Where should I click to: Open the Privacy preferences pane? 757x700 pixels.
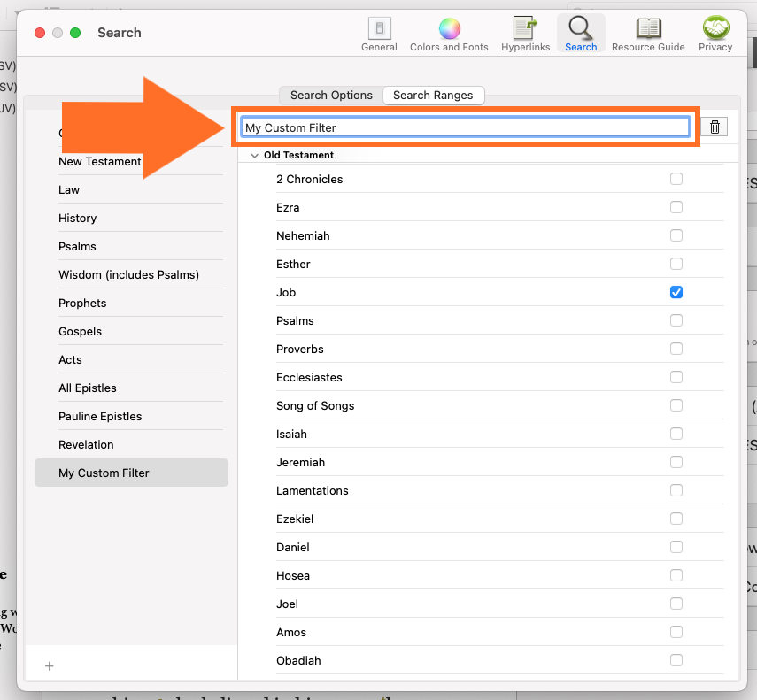point(715,34)
